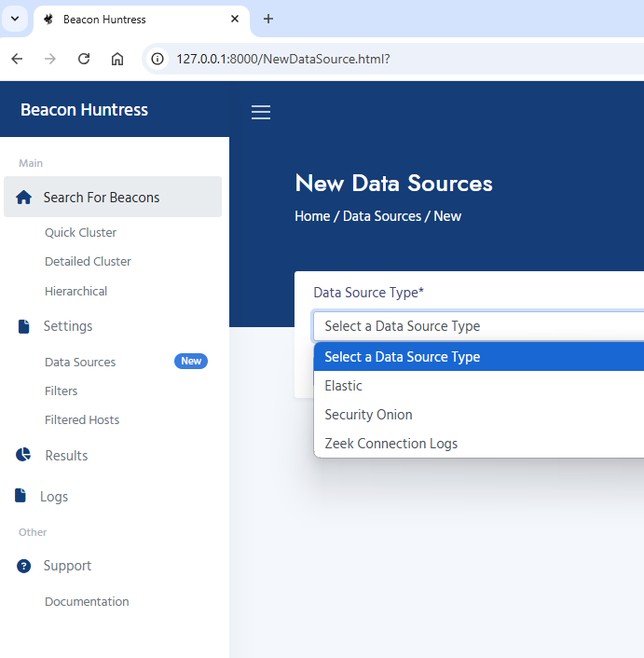Open the Results menu
Viewport: 644px width, 658px height.
pyautogui.click(x=66, y=456)
